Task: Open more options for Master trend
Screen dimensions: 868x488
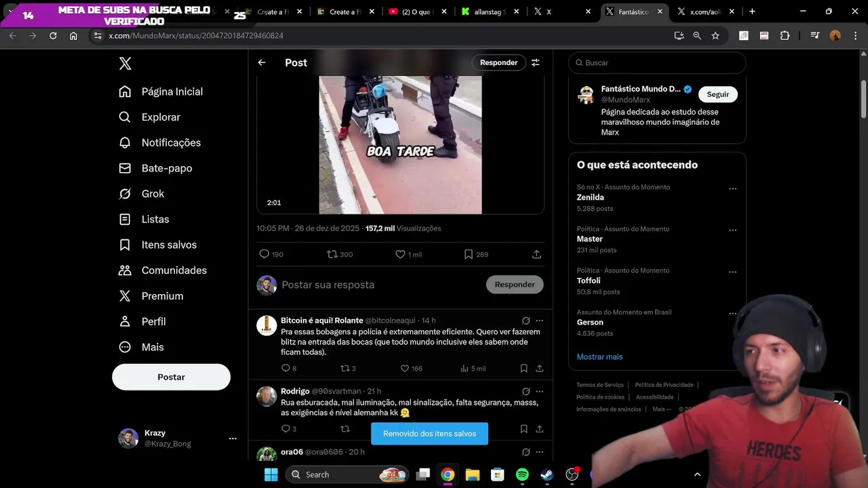Action: 732,230
